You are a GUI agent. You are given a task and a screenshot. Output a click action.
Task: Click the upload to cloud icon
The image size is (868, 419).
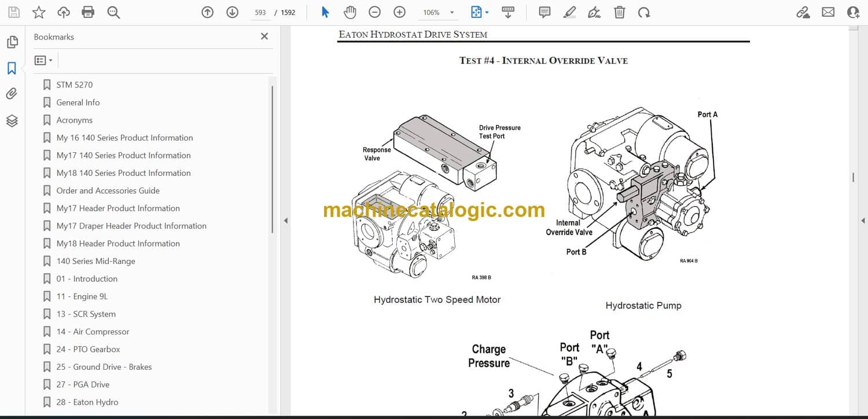pos(64,12)
